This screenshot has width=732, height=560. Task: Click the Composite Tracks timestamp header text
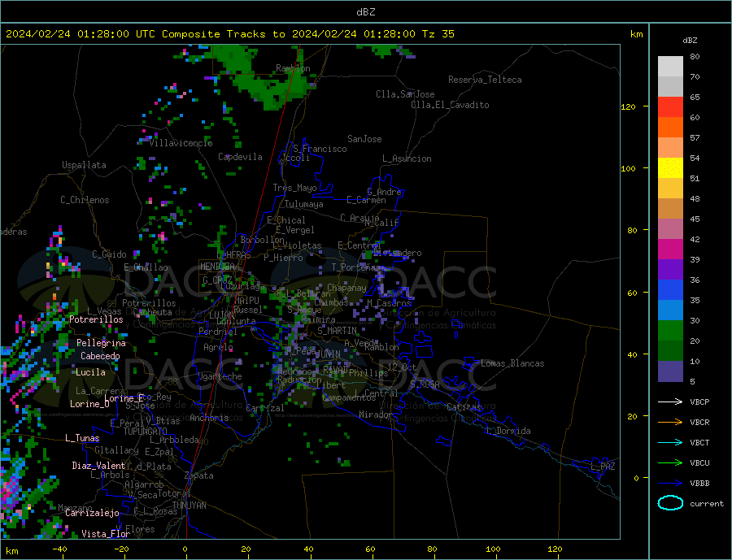click(229, 34)
